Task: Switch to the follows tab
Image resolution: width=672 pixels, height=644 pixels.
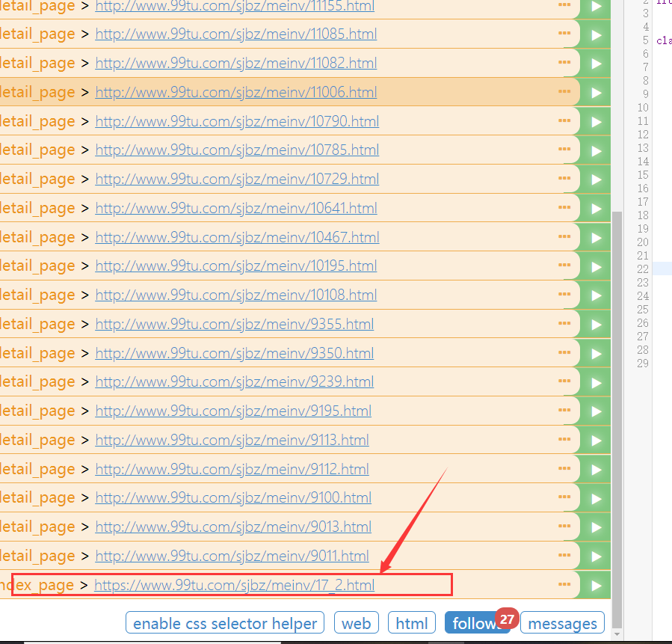Action: [x=477, y=622]
